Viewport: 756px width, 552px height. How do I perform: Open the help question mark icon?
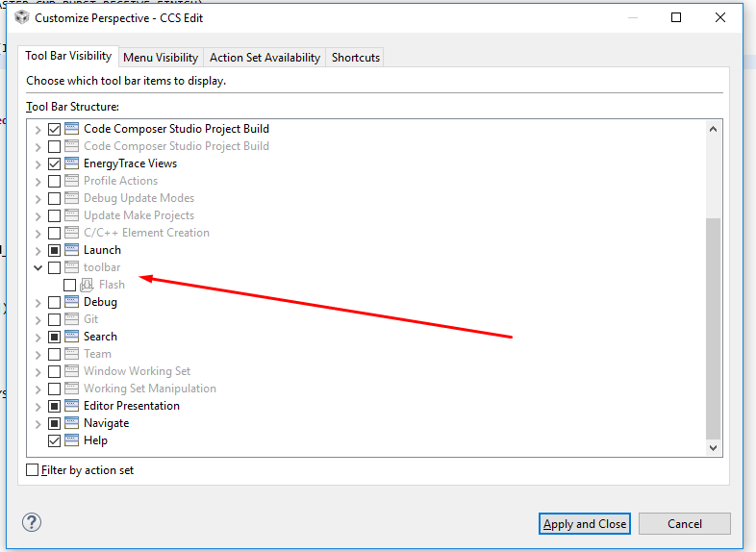(x=32, y=522)
